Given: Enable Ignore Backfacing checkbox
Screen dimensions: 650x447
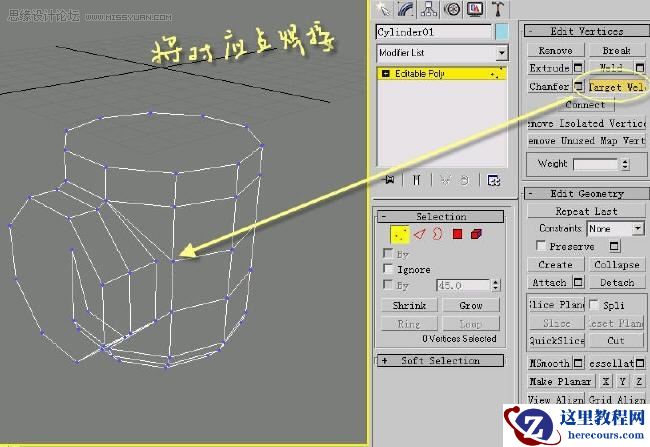Looking at the screenshot, I should (388, 269).
